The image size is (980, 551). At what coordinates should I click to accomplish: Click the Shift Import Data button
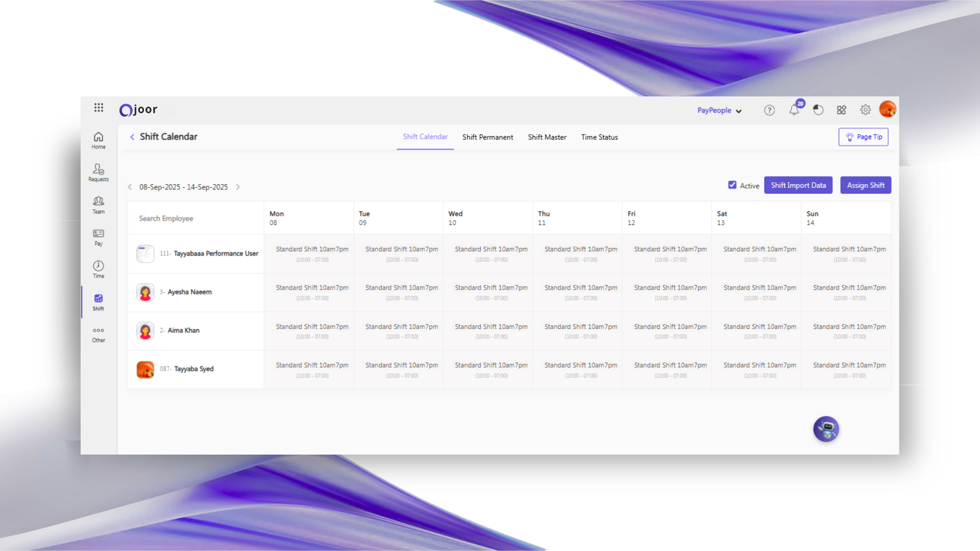pyautogui.click(x=798, y=185)
